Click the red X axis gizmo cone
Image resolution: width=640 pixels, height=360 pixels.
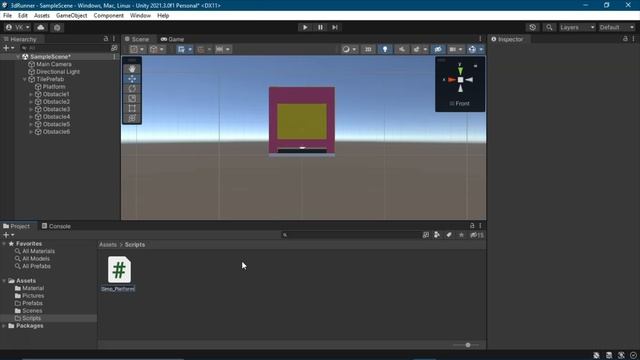tap(452, 80)
